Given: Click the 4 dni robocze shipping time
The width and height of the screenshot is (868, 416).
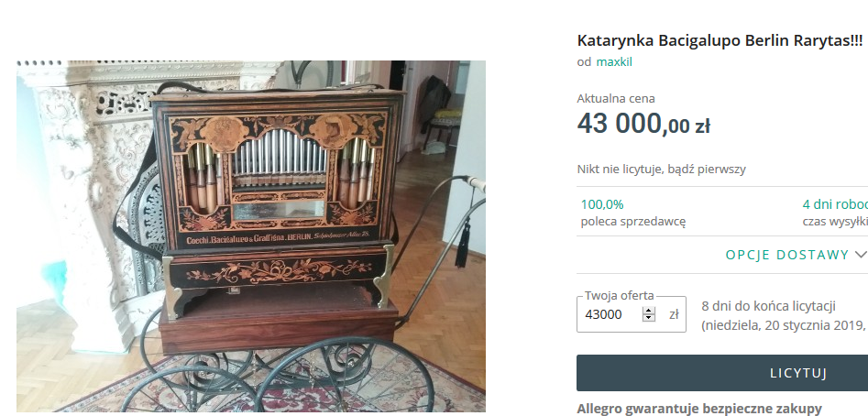Looking at the screenshot, I should click(x=835, y=204).
